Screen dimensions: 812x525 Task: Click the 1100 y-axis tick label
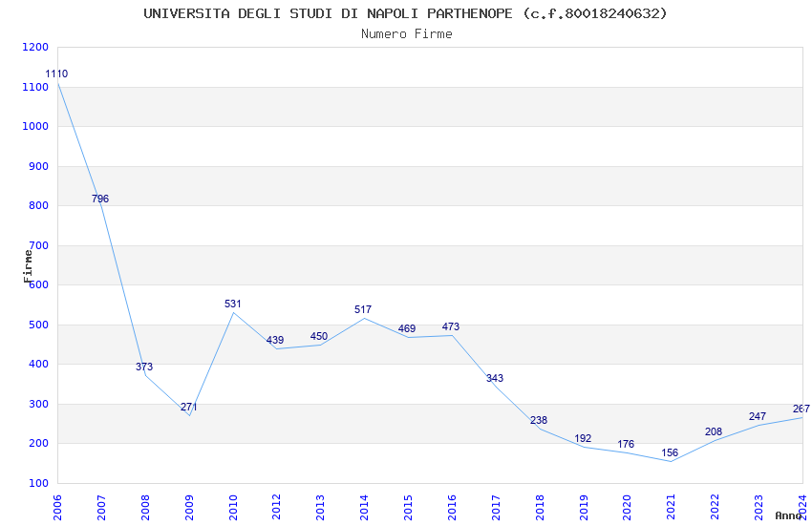click(35, 88)
